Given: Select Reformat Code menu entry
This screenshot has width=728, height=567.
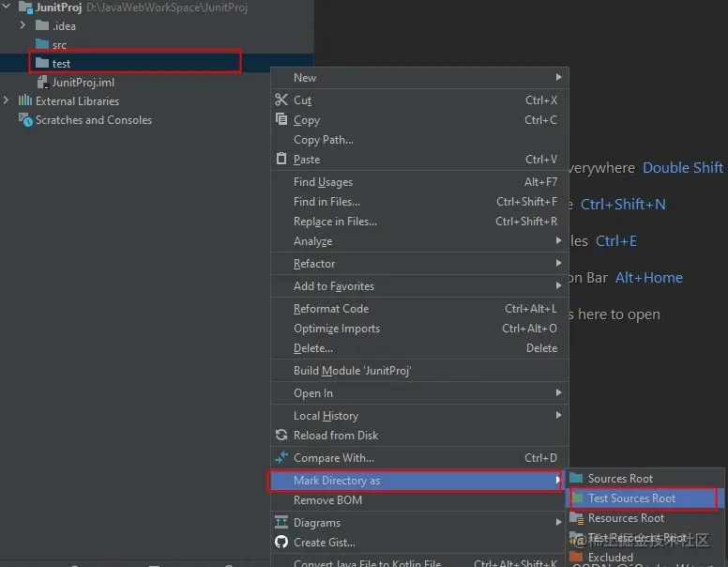Looking at the screenshot, I should [x=419, y=309].
